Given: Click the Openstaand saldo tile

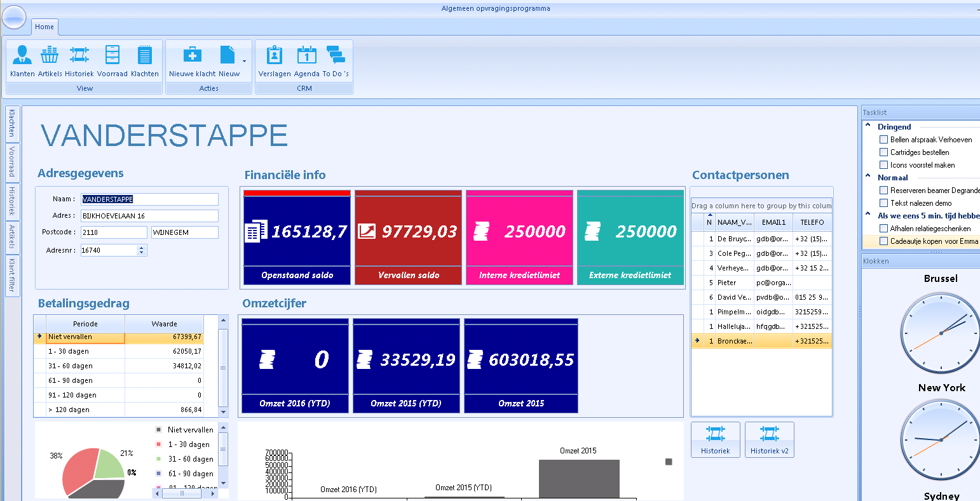Looking at the screenshot, I should (297, 237).
